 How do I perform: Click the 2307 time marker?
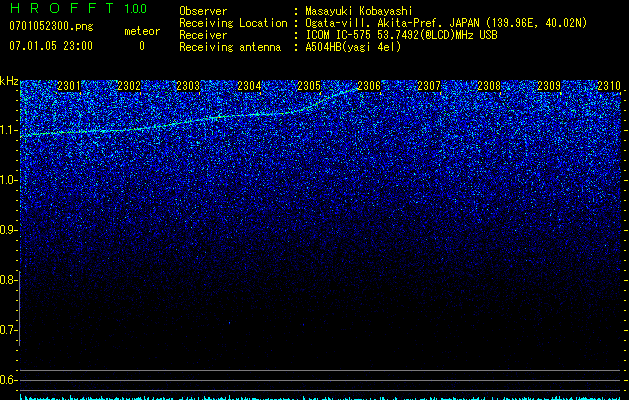(x=429, y=86)
